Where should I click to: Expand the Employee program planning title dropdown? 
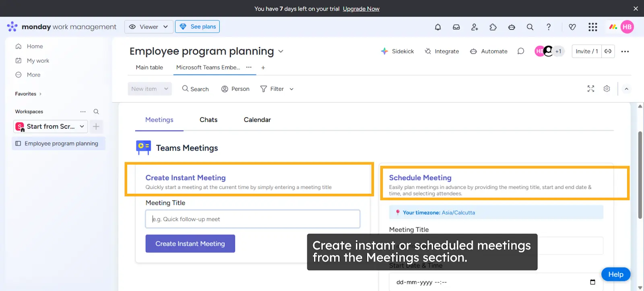pos(281,51)
